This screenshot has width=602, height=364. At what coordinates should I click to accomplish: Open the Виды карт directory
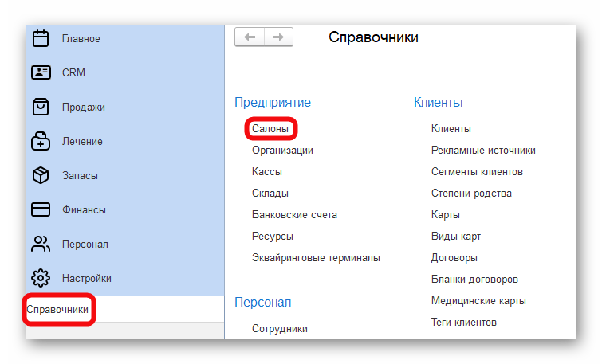tap(456, 237)
